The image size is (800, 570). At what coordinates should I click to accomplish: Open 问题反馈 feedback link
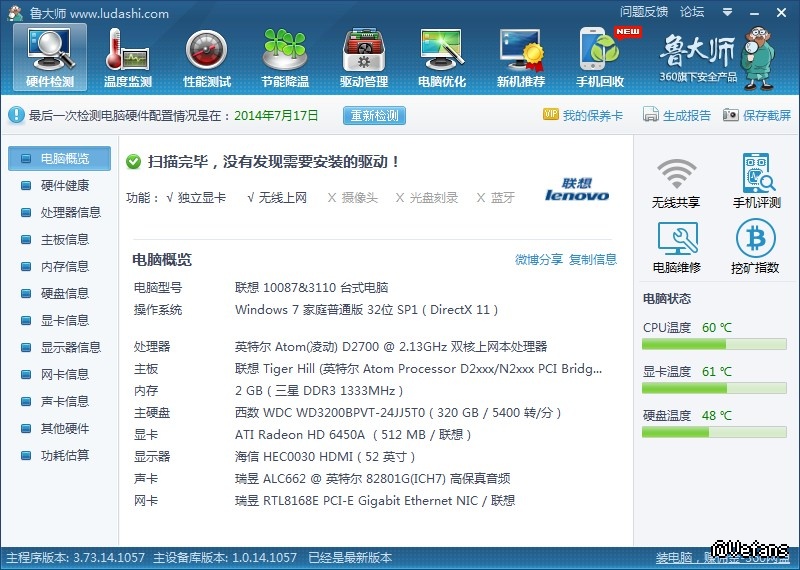pos(644,12)
